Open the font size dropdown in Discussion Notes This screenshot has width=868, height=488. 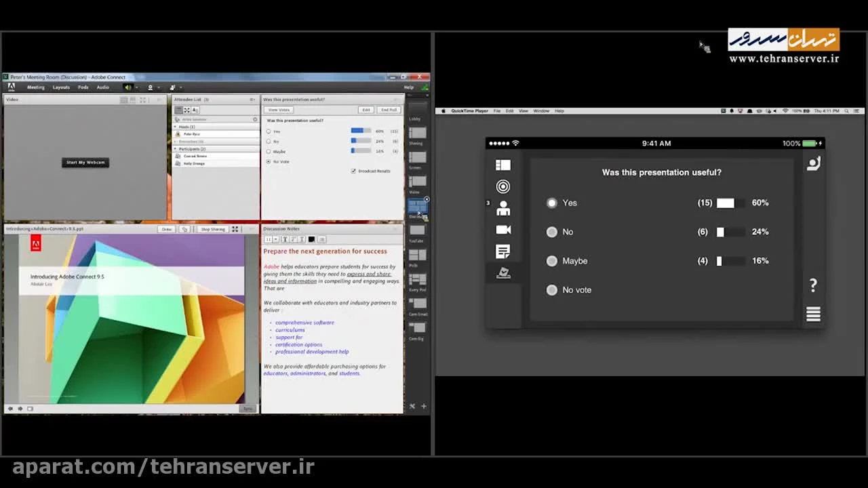[x=276, y=239]
